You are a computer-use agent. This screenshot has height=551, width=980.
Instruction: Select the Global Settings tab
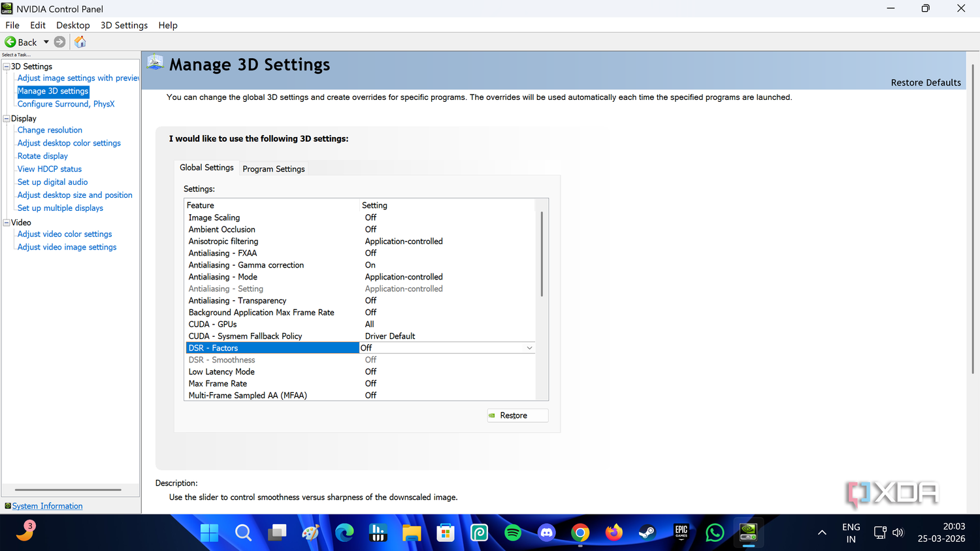click(206, 168)
